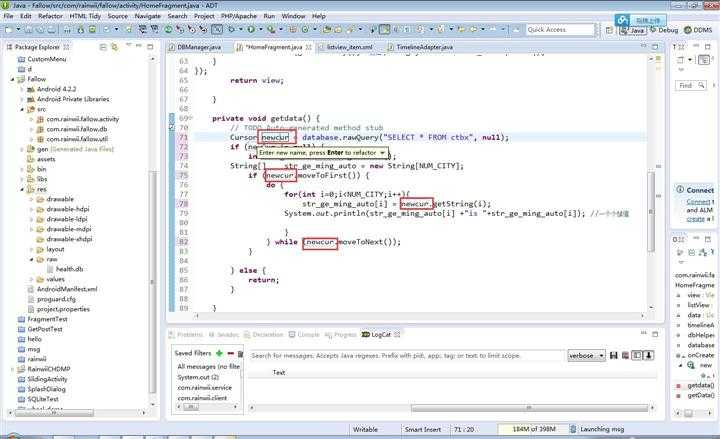Click the Open Perspective icon

(609, 30)
